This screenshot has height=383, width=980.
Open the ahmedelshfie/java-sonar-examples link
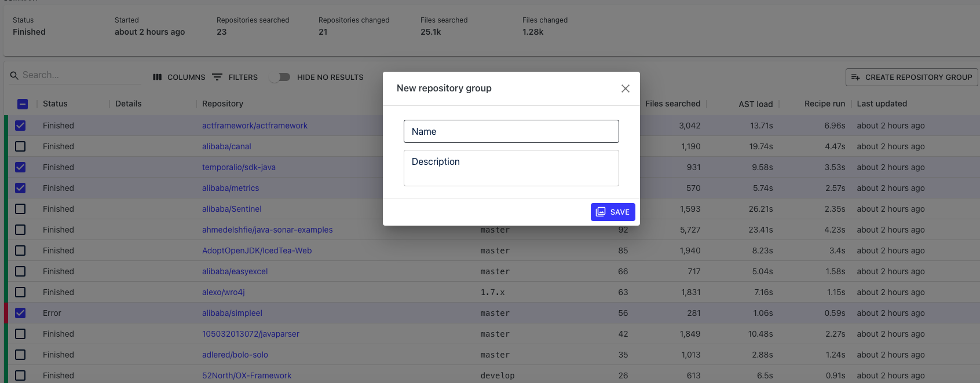268,230
